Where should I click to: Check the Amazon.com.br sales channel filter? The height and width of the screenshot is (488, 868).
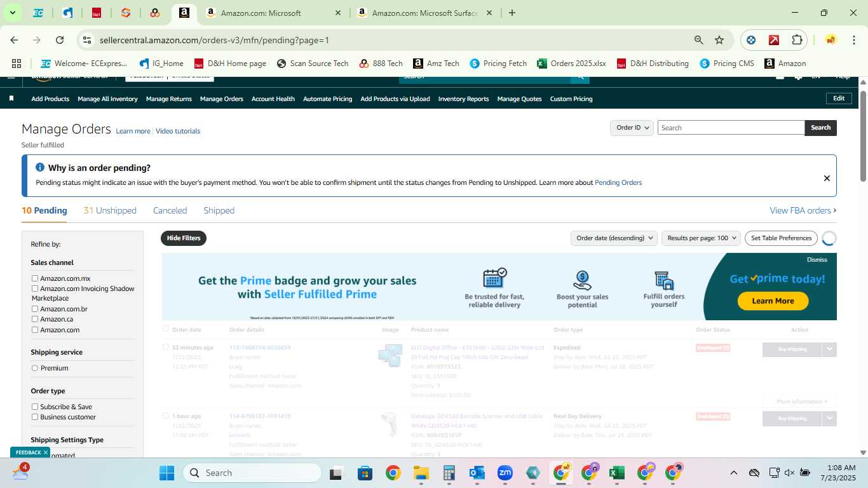pos(35,309)
